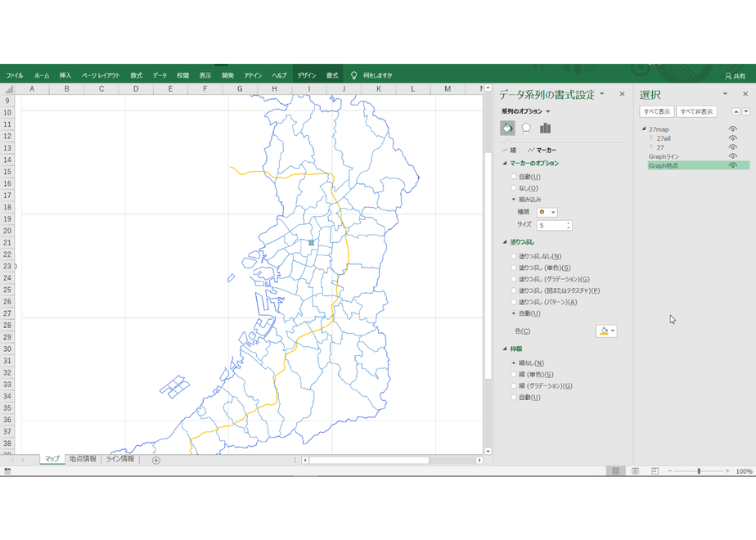Add a new sheet with plus icon
The width and height of the screenshot is (756, 540).
point(156,461)
